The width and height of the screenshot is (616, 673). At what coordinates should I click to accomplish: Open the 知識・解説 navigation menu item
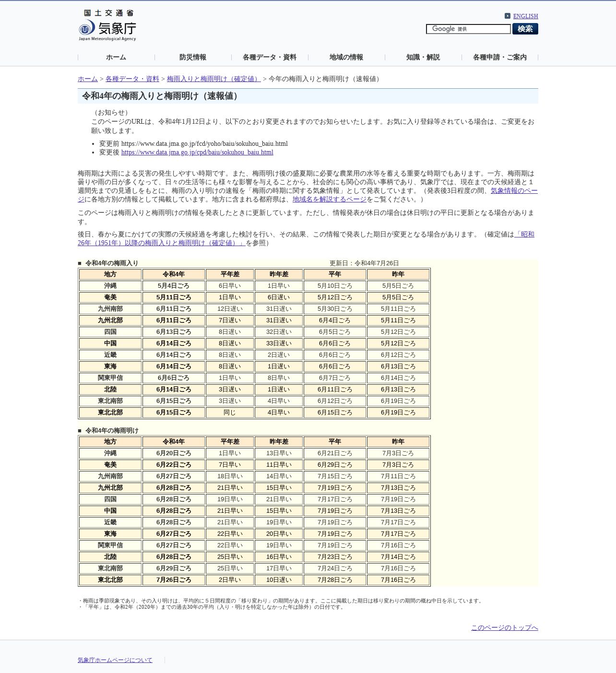(x=423, y=57)
